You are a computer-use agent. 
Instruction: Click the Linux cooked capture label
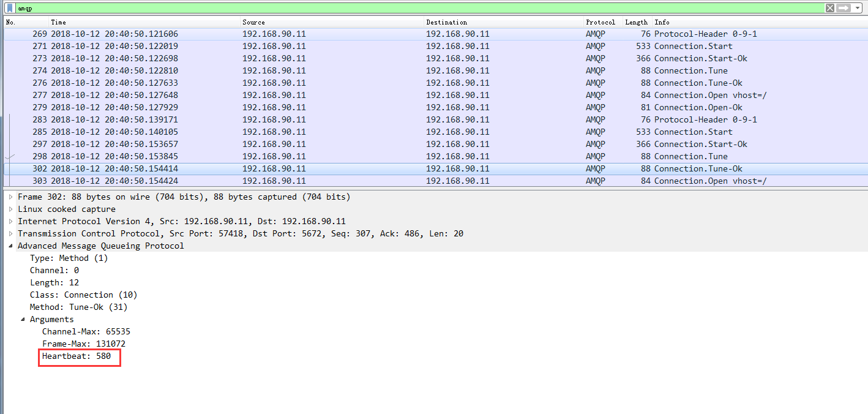point(67,209)
